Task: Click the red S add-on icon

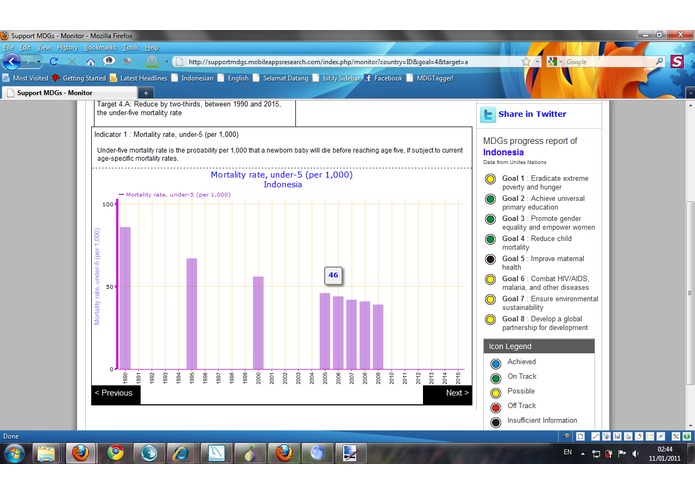Action: [x=677, y=61]
